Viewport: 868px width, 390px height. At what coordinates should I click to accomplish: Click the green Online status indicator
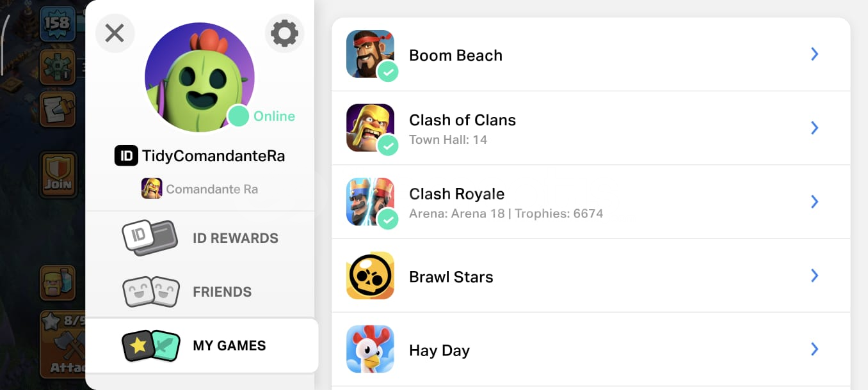click(239, 116)
